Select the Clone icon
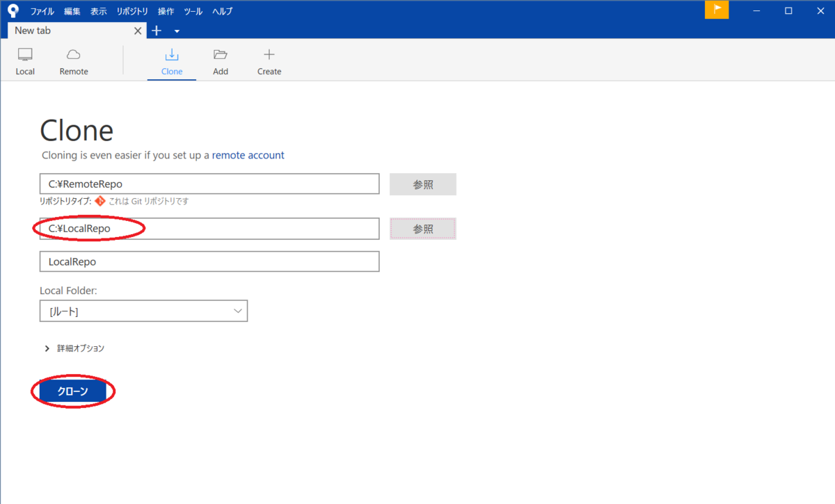 click(x=171, y=60)
